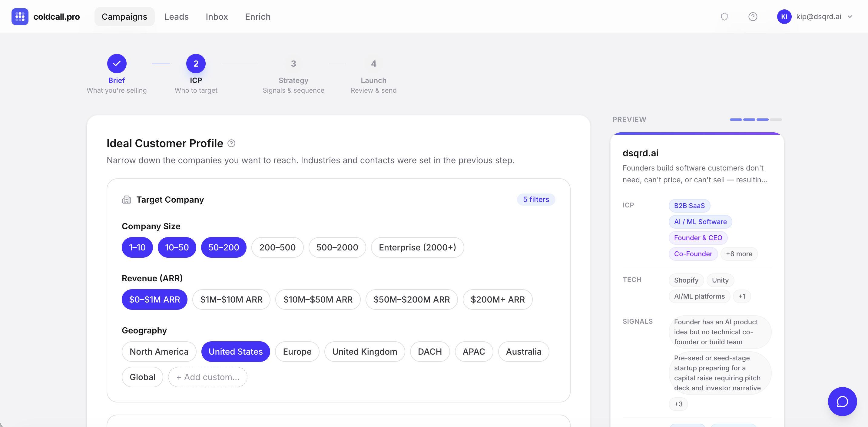Toggle off United States geography chip
868x427 pixels.
(236, 352)
